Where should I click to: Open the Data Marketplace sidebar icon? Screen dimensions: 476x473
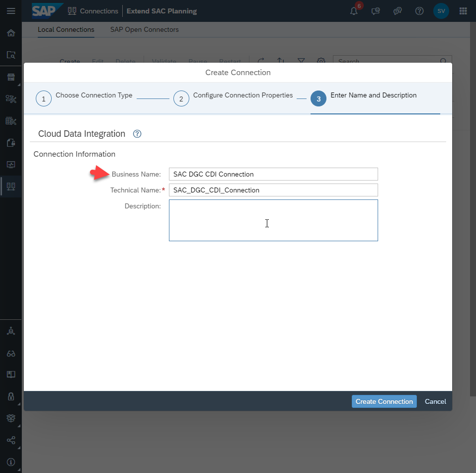coord(11,77)
